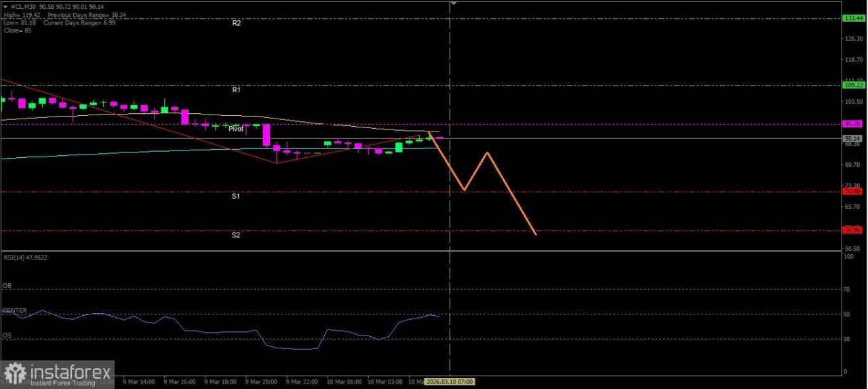This screenshot has width=868, height=389.
Task: Click the S2 support level label
Action: [x=236, y=235]
